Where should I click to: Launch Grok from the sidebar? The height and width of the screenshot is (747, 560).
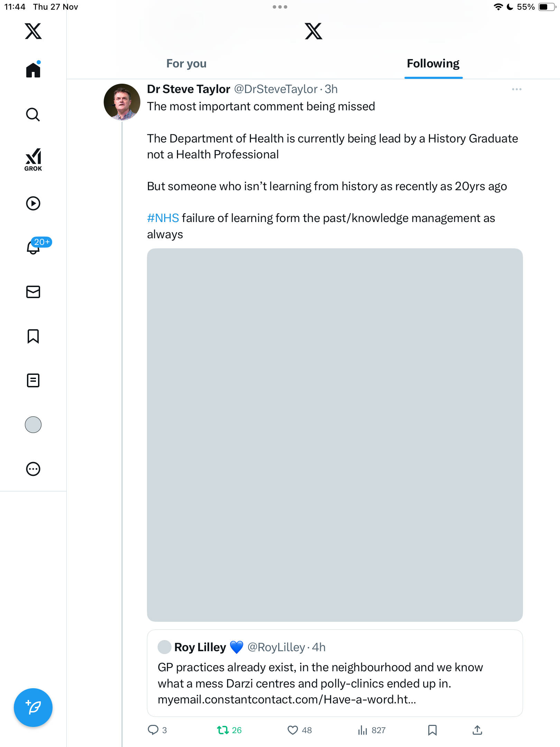pyautogui.click(x=33, y=159)
